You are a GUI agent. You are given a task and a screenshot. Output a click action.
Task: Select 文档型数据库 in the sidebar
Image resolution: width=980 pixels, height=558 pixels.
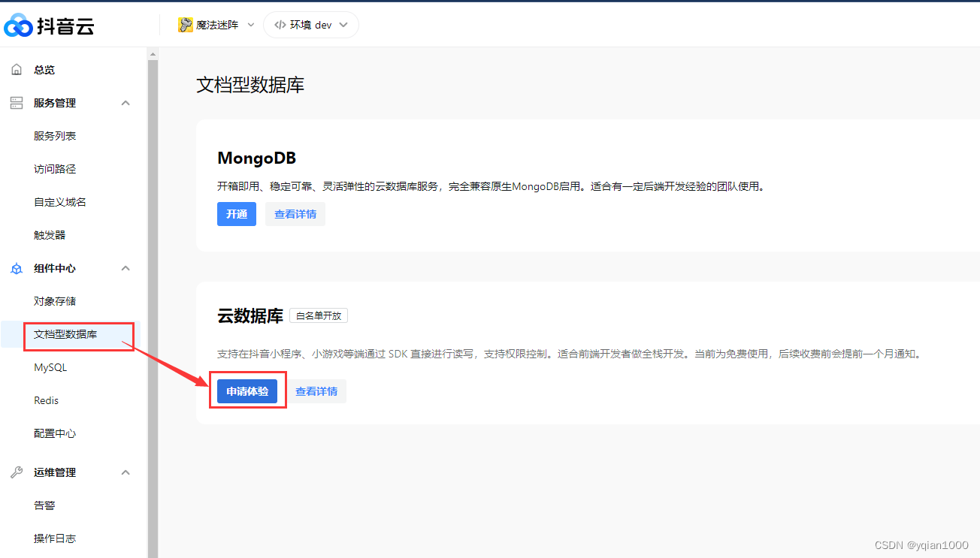point(71,334)
